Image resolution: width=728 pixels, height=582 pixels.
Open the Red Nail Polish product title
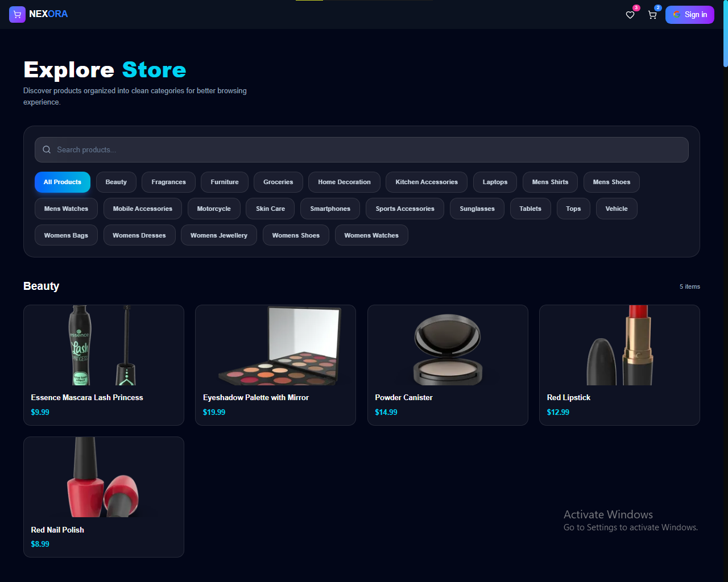pos(57,530)
